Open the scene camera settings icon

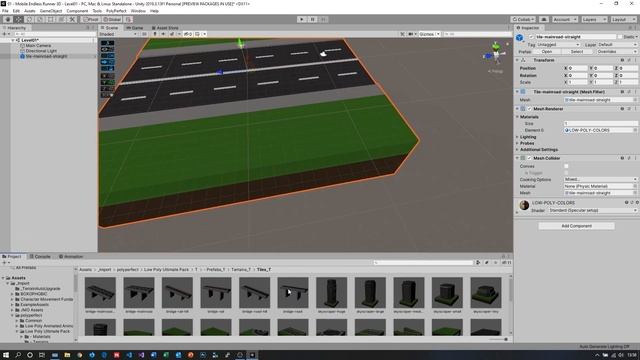[412, 34]
